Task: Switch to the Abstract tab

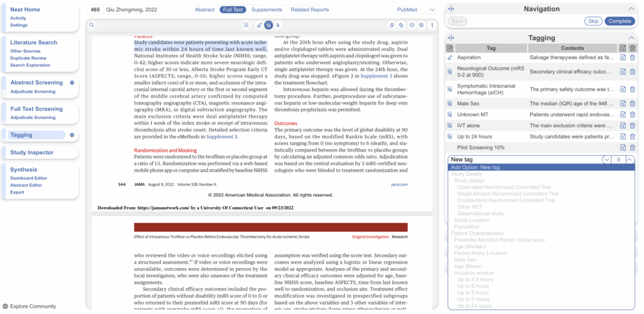Action: tap(204, 9)
